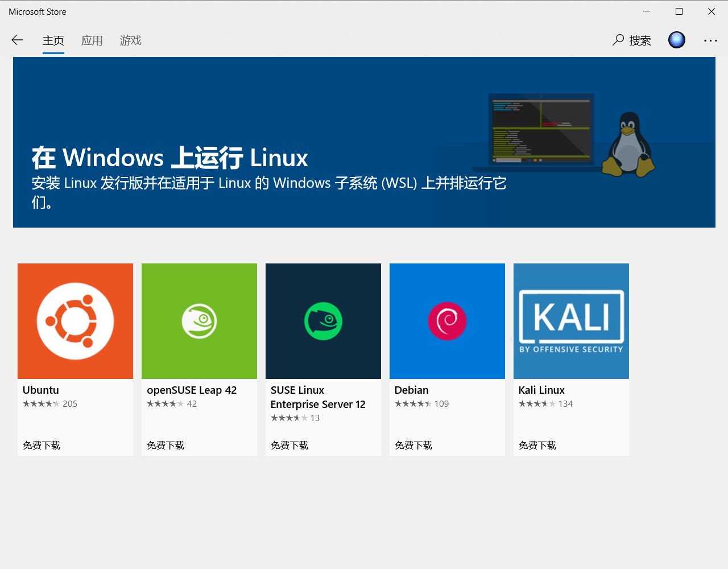
Task: Click 免费下载 under SUSE Linux Enterprise Server
Action: (x=289, y=445)
